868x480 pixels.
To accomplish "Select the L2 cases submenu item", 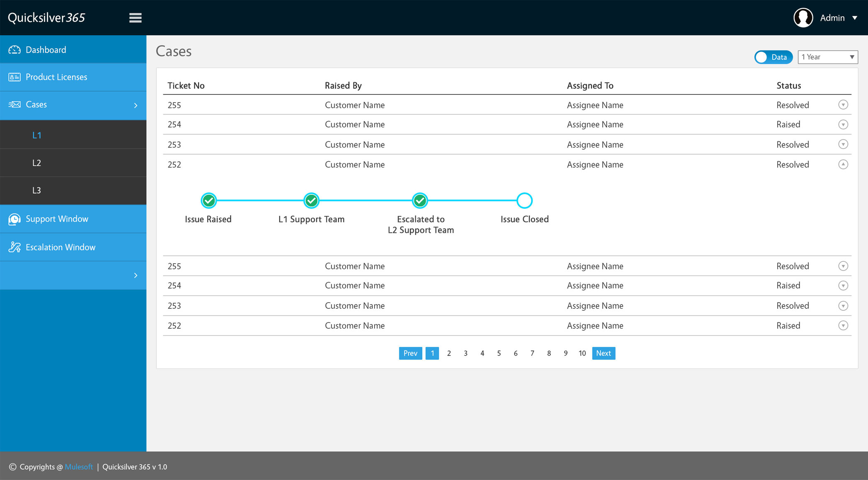I will [x=36, y=163].
